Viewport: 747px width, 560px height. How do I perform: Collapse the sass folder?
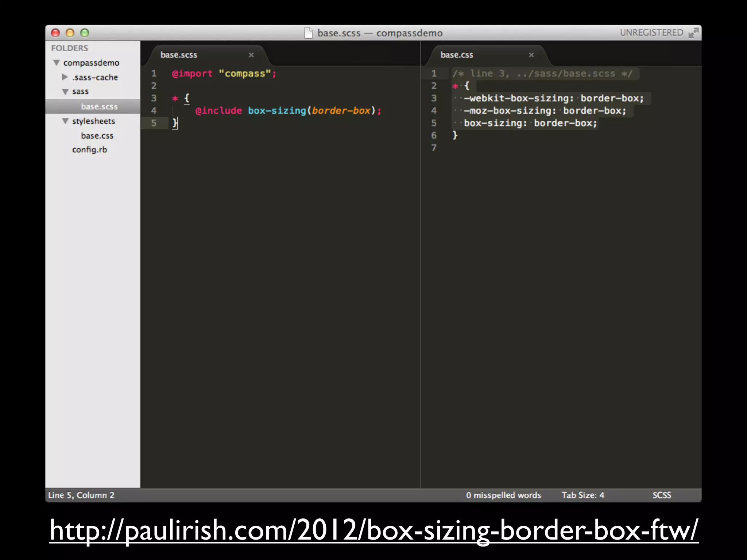[65, 92]
